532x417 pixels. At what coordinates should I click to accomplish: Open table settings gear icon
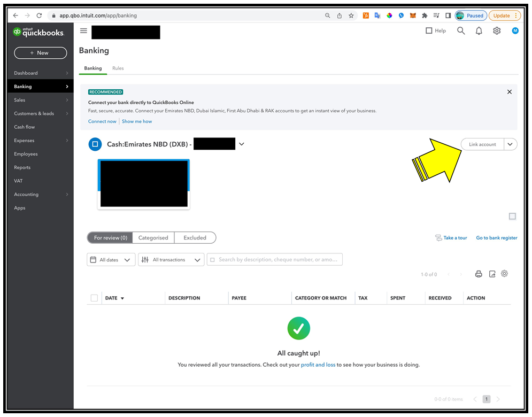coord(505,274)
